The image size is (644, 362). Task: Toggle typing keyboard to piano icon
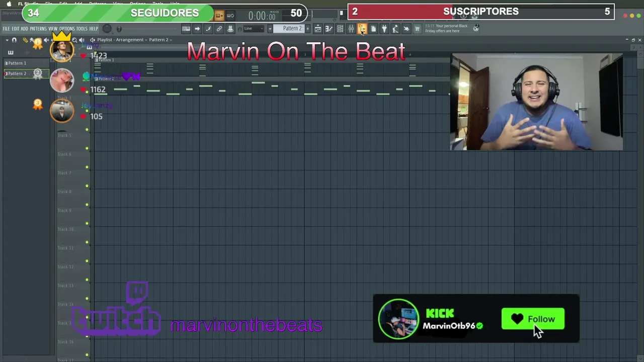click(x=186, y=29)
